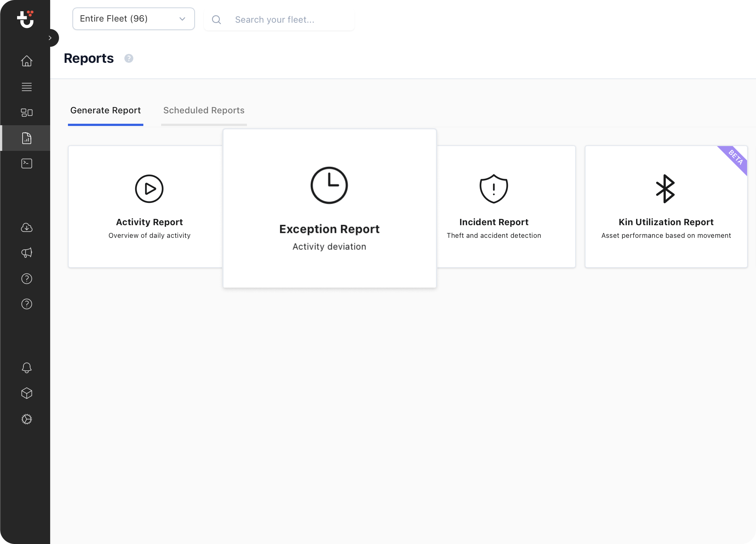The image size is (756, 544).
Task: Click the list view sidebar icon
Action: coord(26,87)
